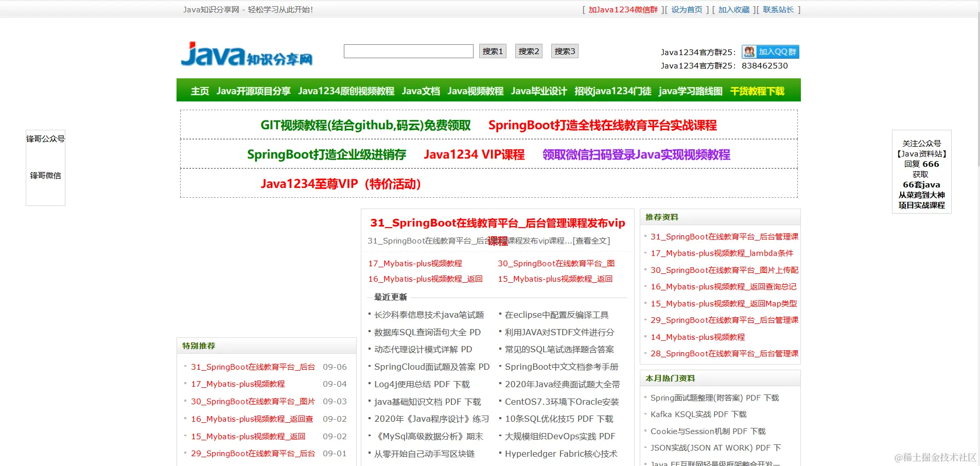980x466 pixels.
Task: Open 10条SQL优化技巧 PDF 下载
Action: (x=559, y=419)
